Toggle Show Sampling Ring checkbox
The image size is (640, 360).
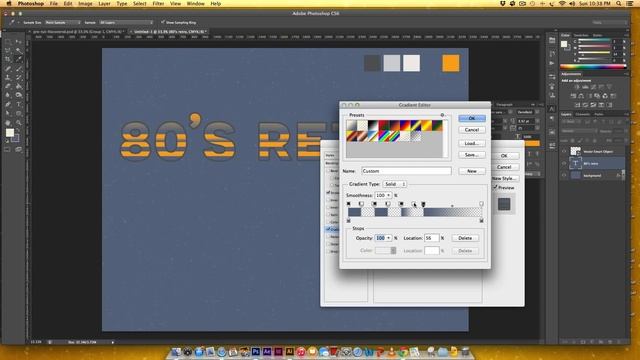click(163, 22)
